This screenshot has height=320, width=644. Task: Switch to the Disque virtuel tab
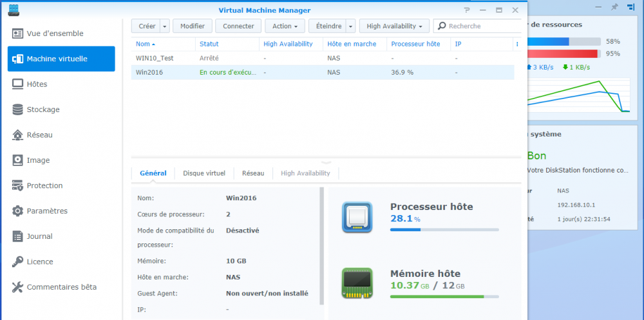pyautogui.click(x=204, y=173)
